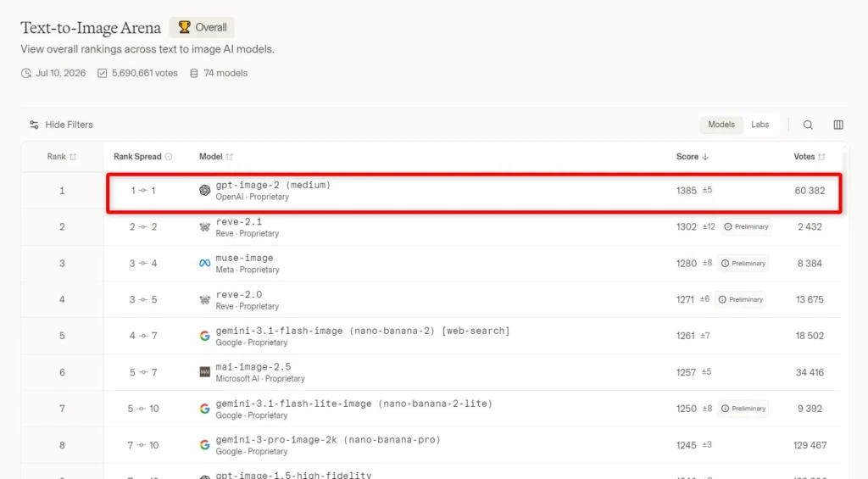Open the search magnifier icon
The image size is (868, 479).
pos(808,125)
